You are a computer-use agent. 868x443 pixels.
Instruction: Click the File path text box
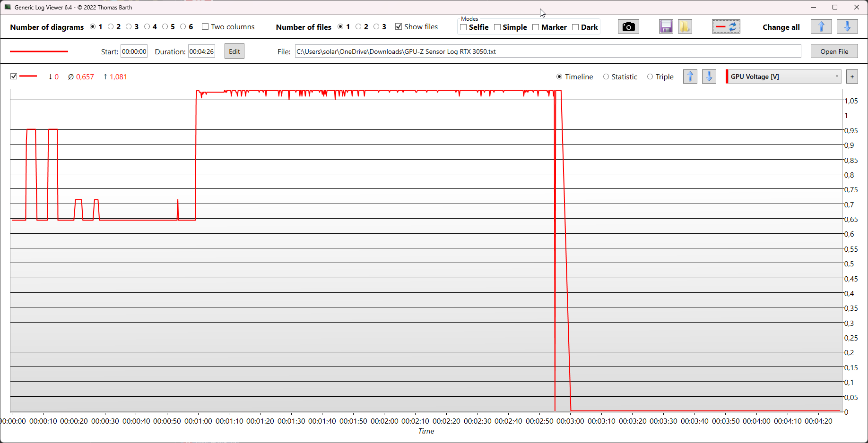(x=548, y=51)
